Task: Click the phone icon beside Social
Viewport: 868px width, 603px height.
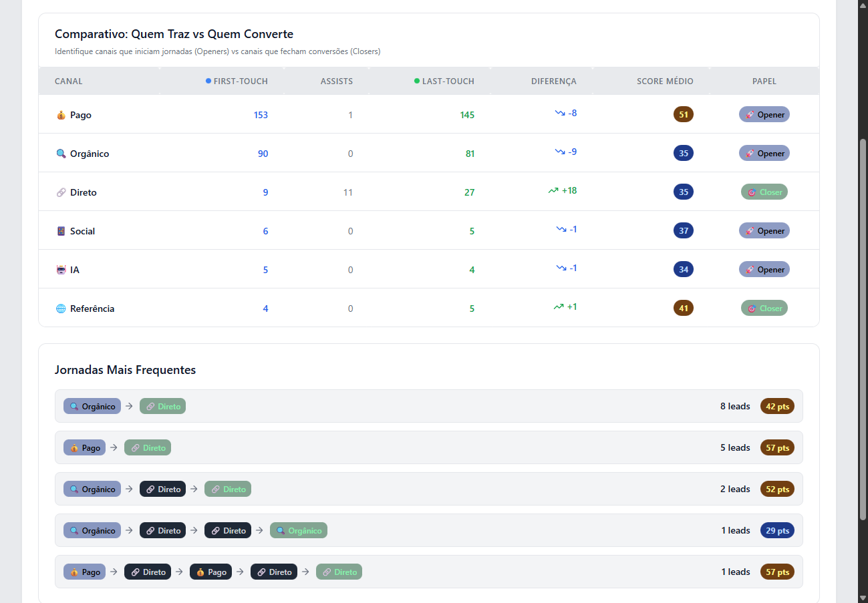Action: click(x=61, y=231)
